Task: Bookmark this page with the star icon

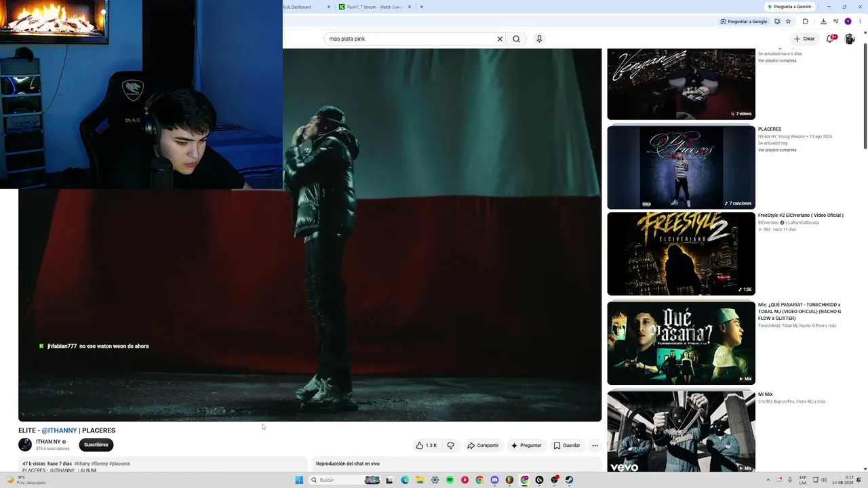Action: [788, 22]
